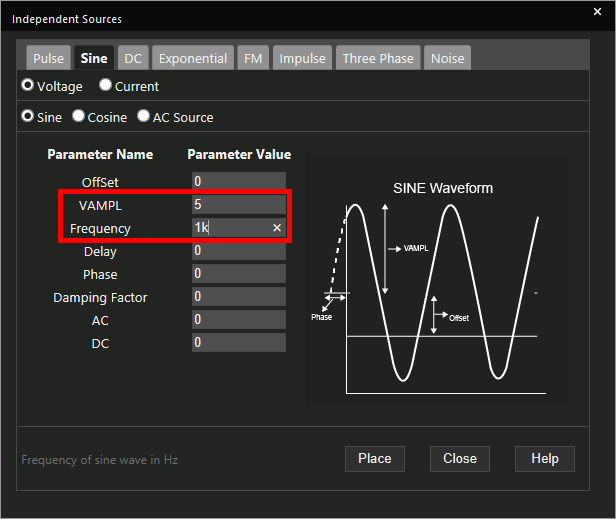Viewport: 616px width, 519px height.
Task: Open the Three Phase tab
Action: pyautogui.click(x=378, y=58)
